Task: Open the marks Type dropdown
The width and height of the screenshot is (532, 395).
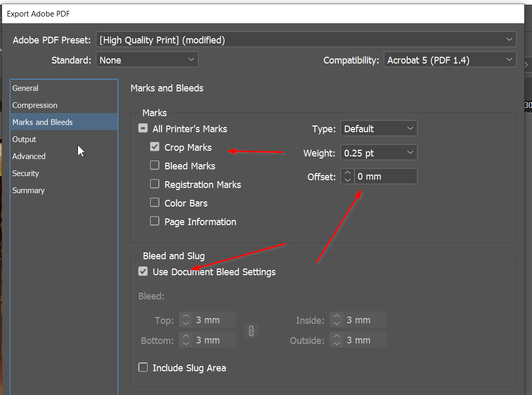Action: pos(378,129)
